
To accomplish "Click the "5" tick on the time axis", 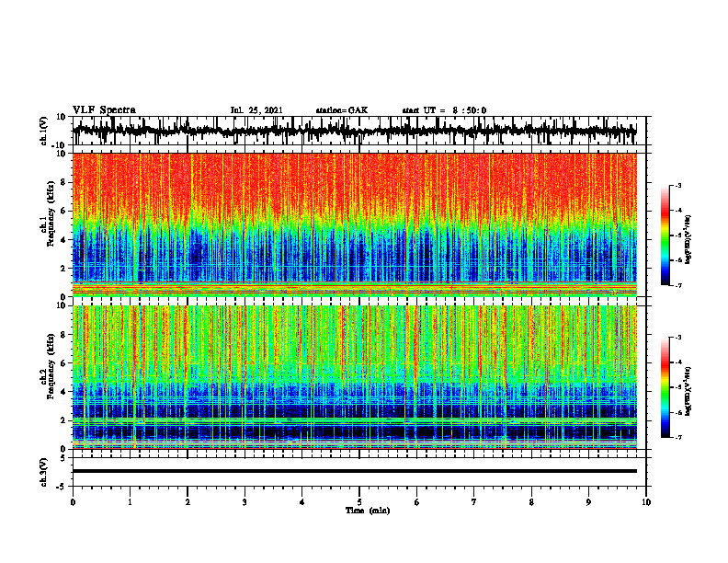I will pos(359,502).
